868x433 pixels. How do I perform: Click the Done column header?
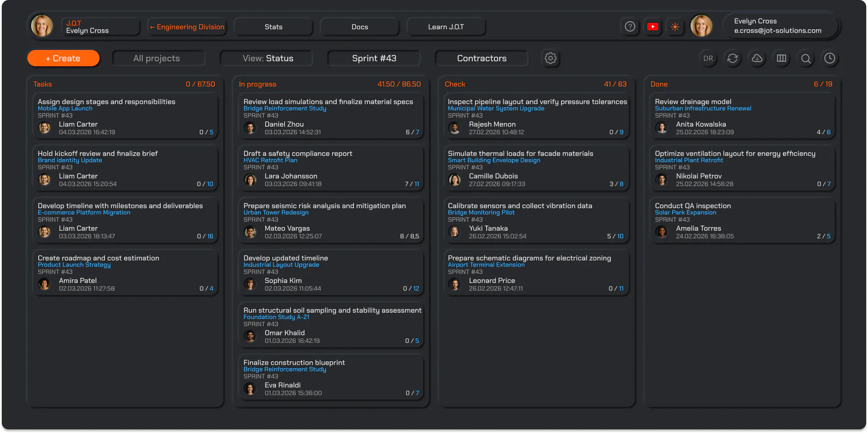[x=659, y=84]
